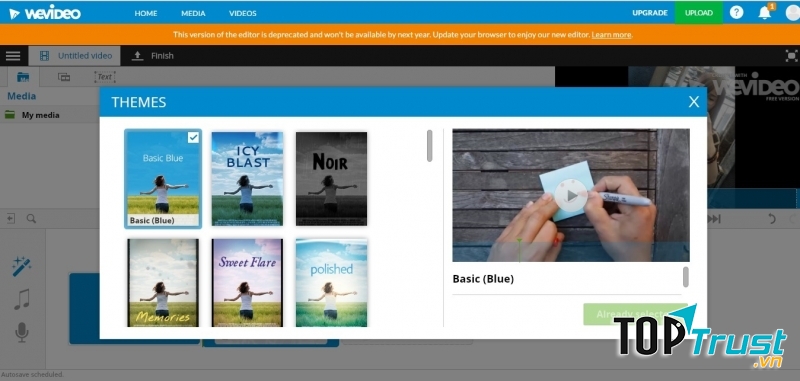Select the Memories theme

(163, 283)
